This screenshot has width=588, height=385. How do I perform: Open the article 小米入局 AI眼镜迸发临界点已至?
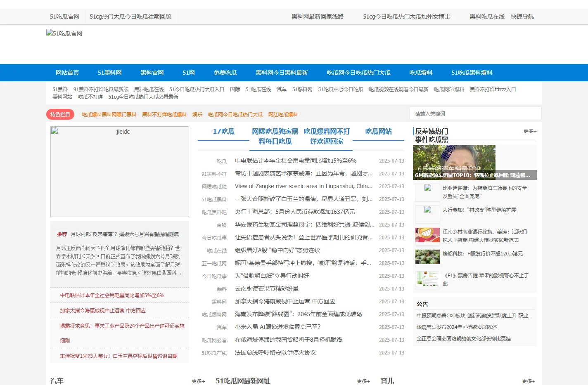tap(278, 327)
